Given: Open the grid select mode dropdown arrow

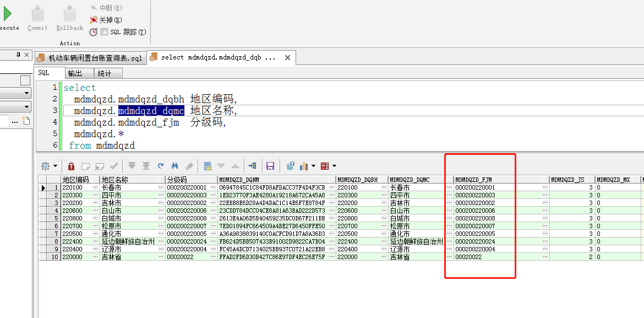Looking at the screenshot, I should click(x=56, y=166).
